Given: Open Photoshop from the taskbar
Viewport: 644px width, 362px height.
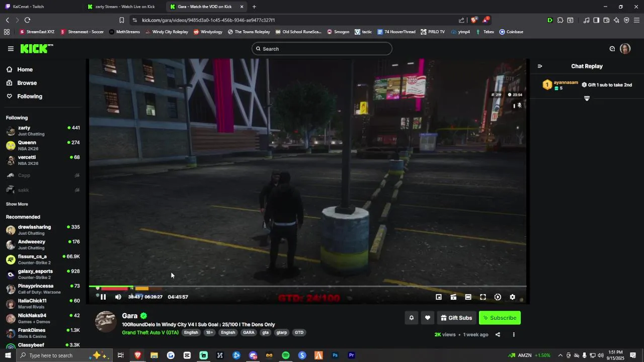Looking at the screenshot, I should tap(335, 355).
